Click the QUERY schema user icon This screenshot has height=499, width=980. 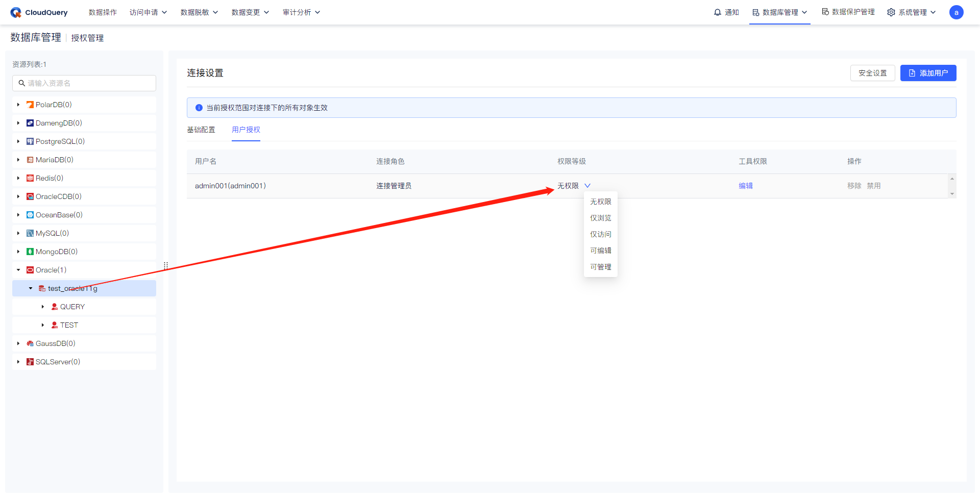pyautogui.click(x=55, y=307)
